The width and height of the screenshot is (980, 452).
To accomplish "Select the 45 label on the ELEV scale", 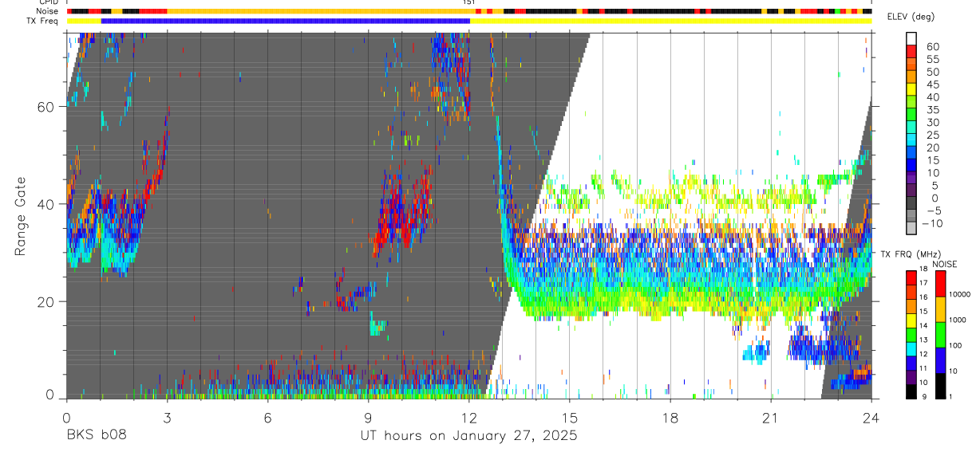I will pyautogui.click(x=932, y=85).
